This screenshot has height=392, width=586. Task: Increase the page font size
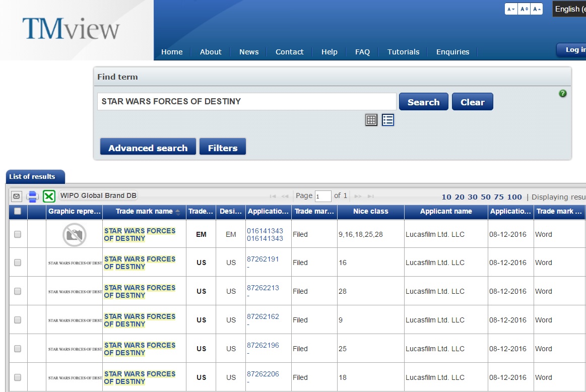point(537,9)
